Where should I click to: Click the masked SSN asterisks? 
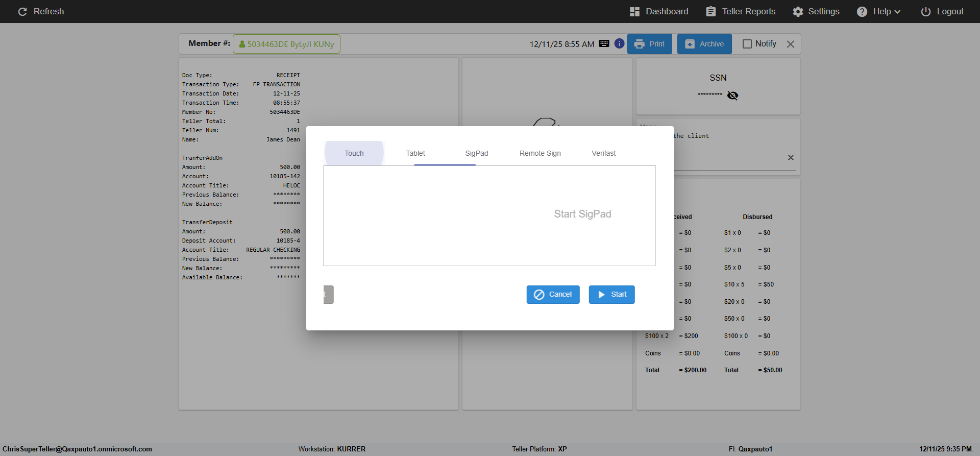[x=710, y=95]
